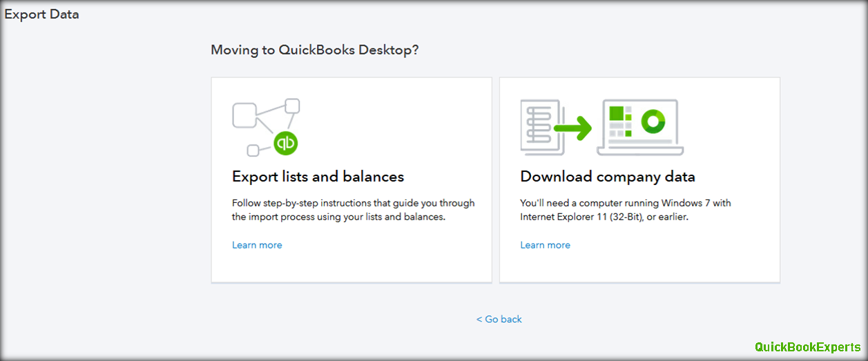Open 'Download company data' card heading

tap(608, 177)
